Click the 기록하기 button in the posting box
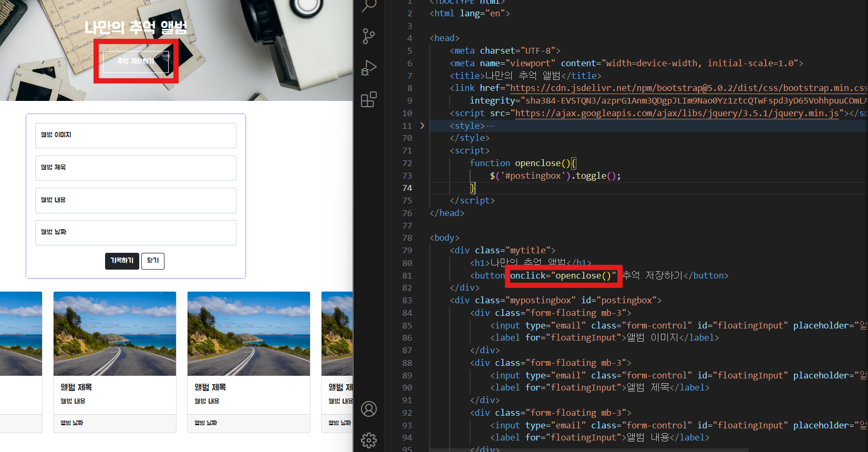 (x=122, y=261)
